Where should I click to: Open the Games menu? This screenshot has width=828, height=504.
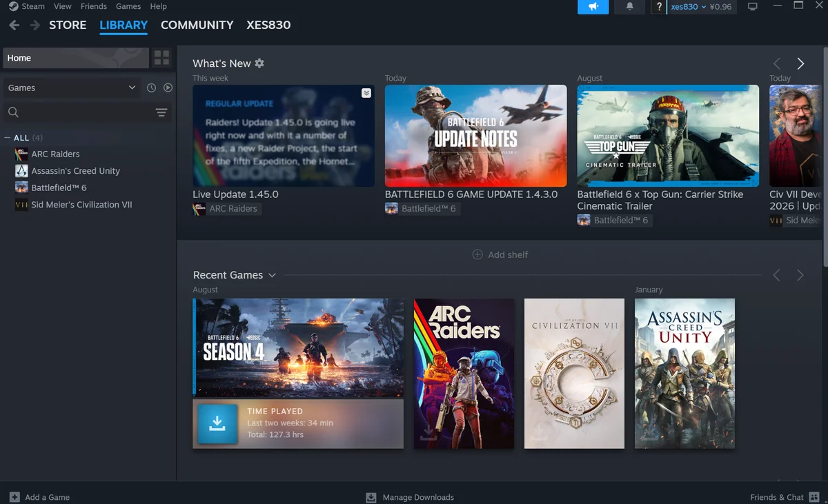click(128, 6)
